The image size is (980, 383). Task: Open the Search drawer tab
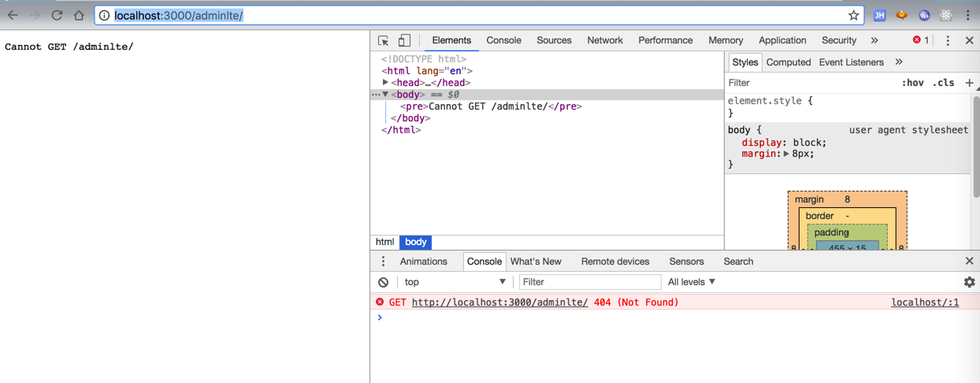[738, 262]
